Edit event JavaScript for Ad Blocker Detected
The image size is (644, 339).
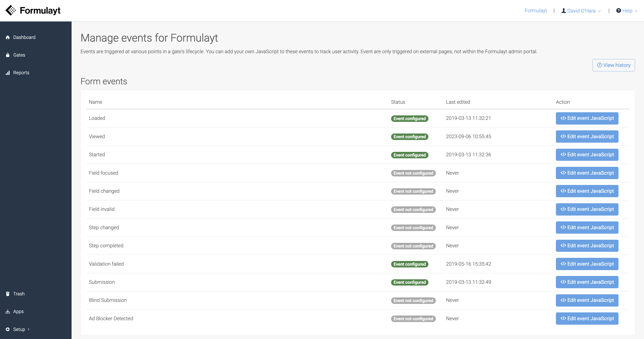click(x=587, y=318)
